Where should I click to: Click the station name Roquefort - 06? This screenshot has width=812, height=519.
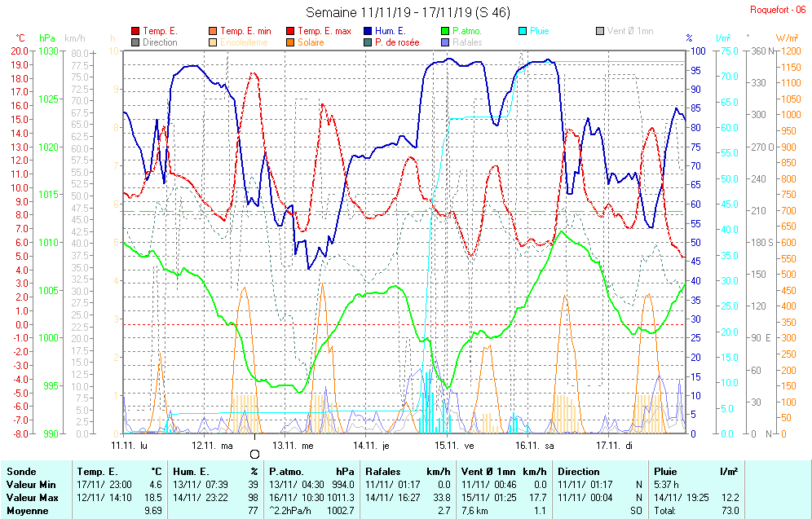coord(777,10)
